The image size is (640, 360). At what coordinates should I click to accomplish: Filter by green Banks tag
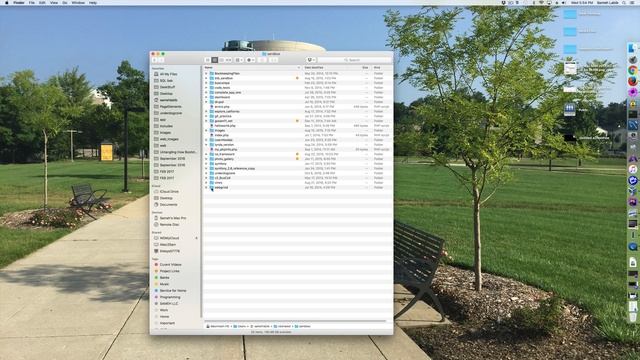coord(162,278)
